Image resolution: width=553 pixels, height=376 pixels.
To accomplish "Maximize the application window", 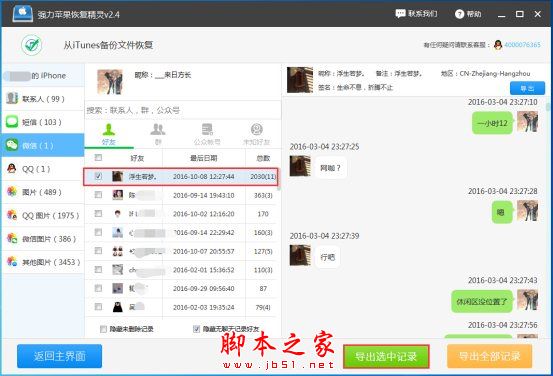I will click(x=519, y=14).
